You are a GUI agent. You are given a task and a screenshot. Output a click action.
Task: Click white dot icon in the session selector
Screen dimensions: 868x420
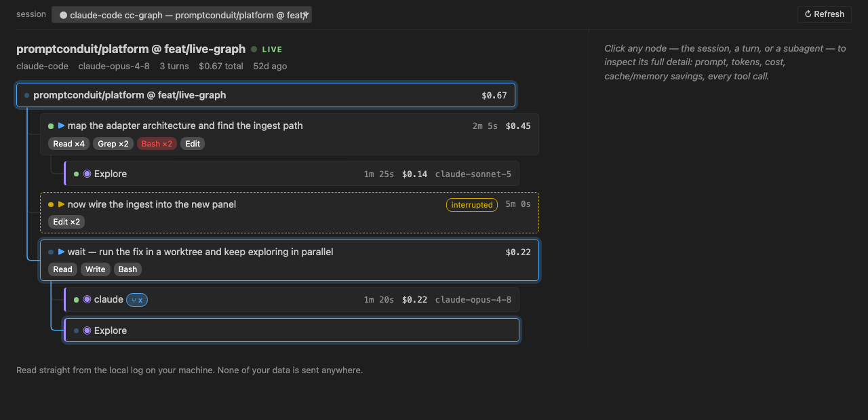click(64, 15)
